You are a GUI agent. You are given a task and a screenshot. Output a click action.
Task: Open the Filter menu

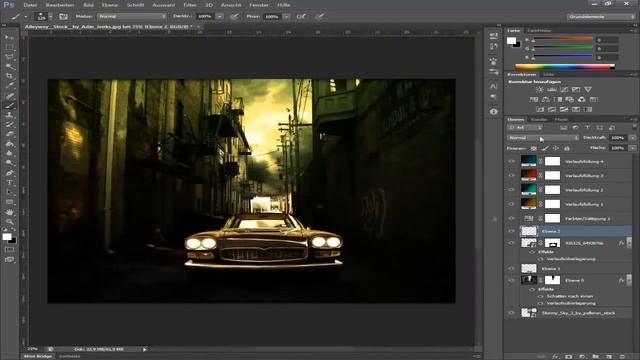(190, 5)
